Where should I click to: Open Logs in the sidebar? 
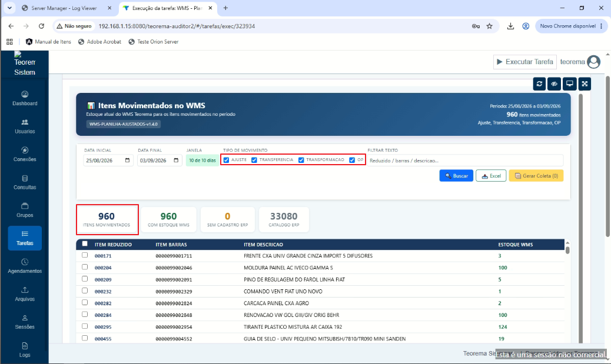coord(25,350)
